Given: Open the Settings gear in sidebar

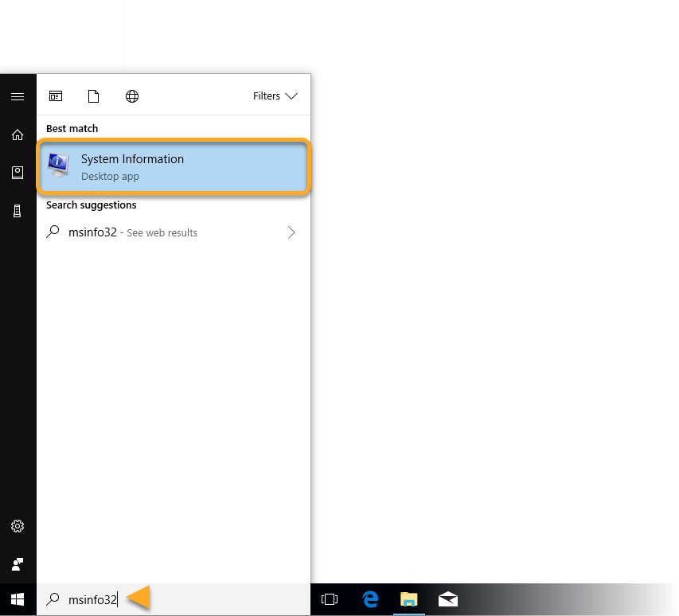Looking at the screenshot, I should coord(18,526).
